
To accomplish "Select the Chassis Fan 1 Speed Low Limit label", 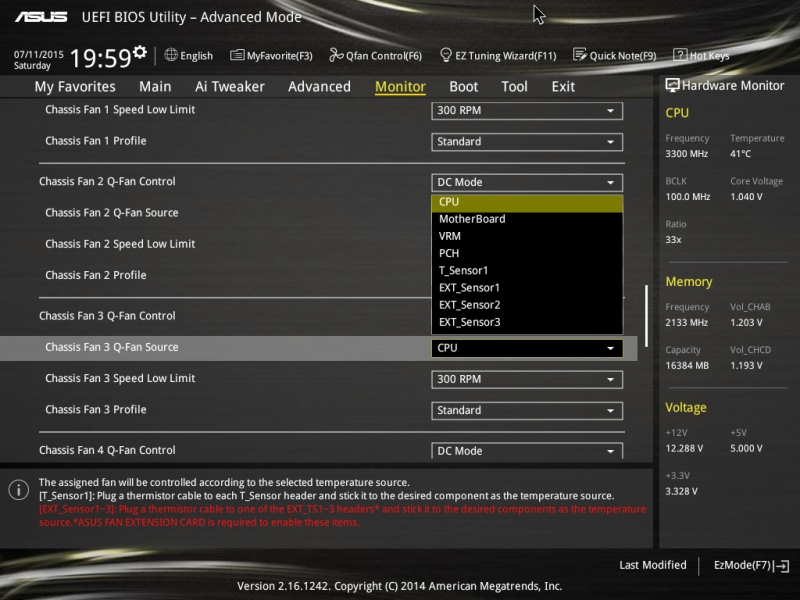I will [120, 110].
